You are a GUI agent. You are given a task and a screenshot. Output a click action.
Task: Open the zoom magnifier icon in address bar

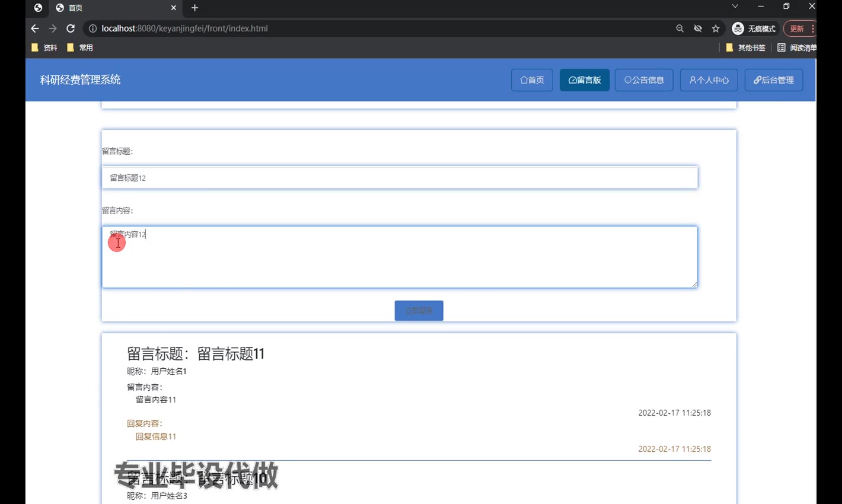pos(680,28)
